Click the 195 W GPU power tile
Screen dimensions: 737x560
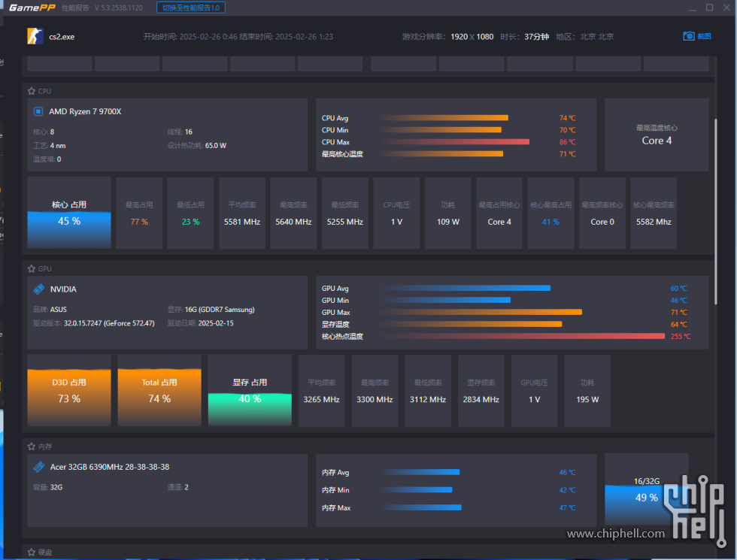click(x=587, y=390)
